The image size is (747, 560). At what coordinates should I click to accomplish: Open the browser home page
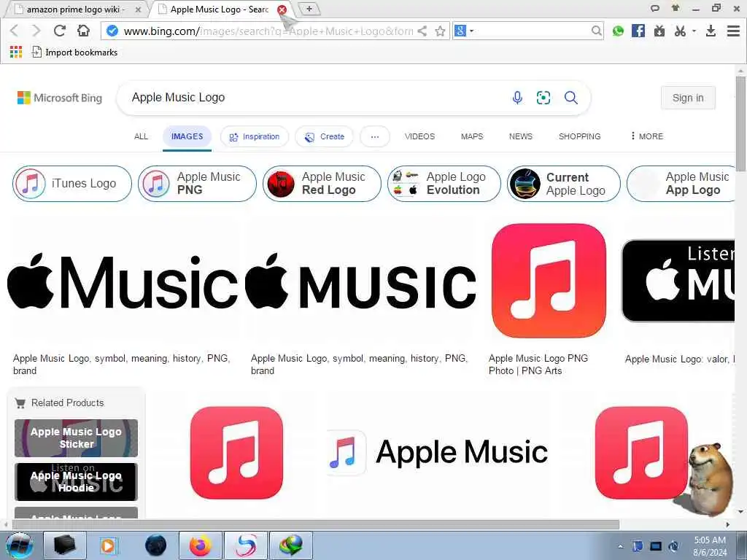tap(83, 31)
